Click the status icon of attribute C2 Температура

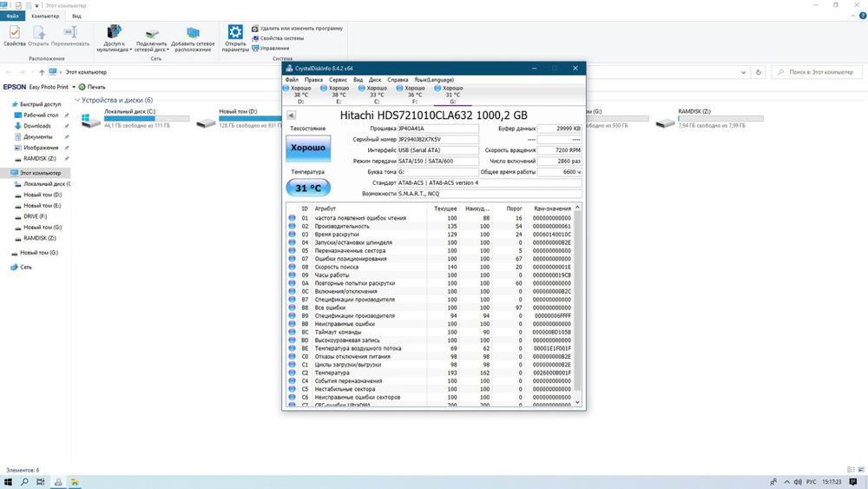(x=292, y=373)
